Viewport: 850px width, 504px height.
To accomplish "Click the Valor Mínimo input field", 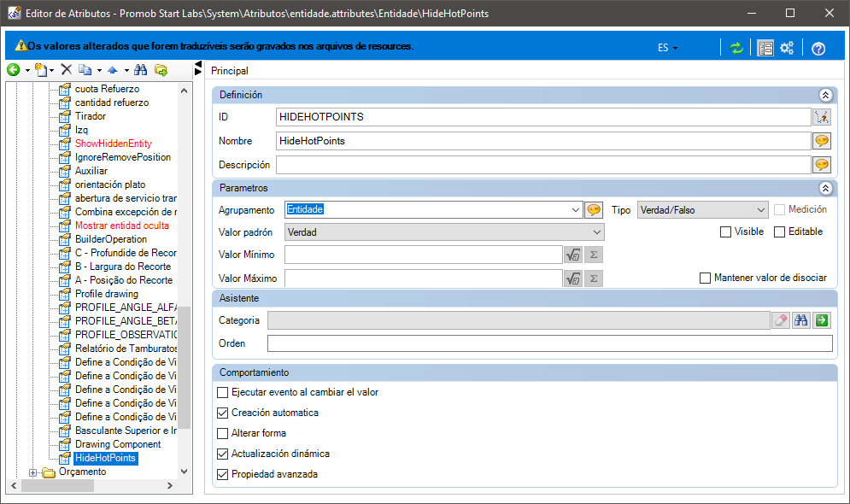I will tap(424, 255).
